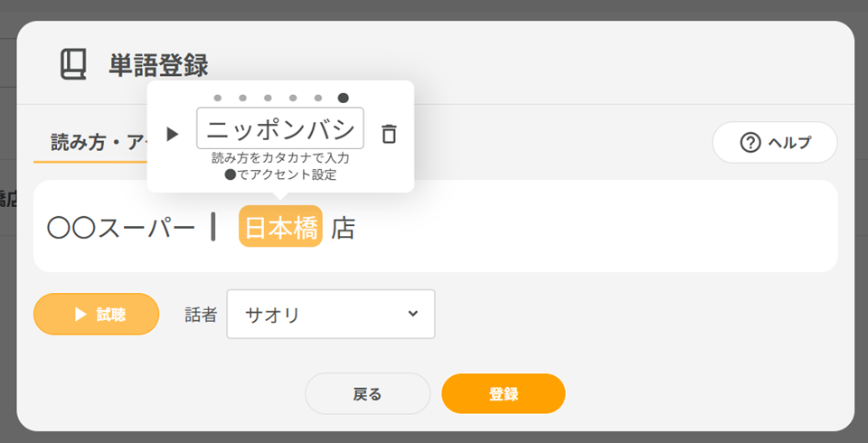Click the pause separator bar after スーパー
The height and width of the screenshot is (443, 868).
[x=213, y=227]
